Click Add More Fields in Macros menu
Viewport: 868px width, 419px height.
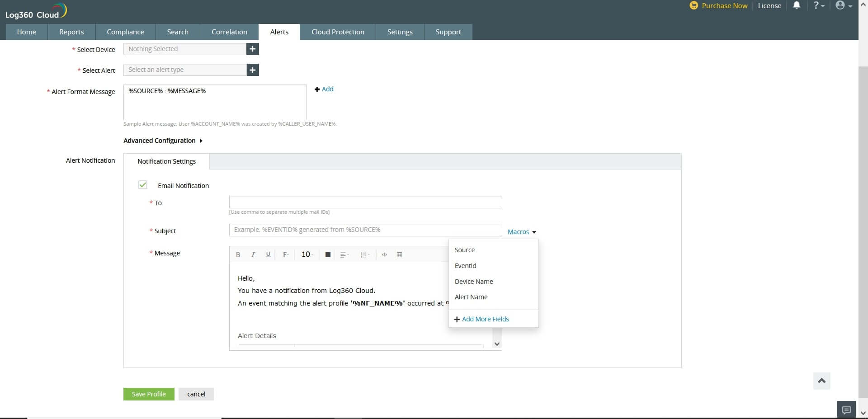[481, 319]
